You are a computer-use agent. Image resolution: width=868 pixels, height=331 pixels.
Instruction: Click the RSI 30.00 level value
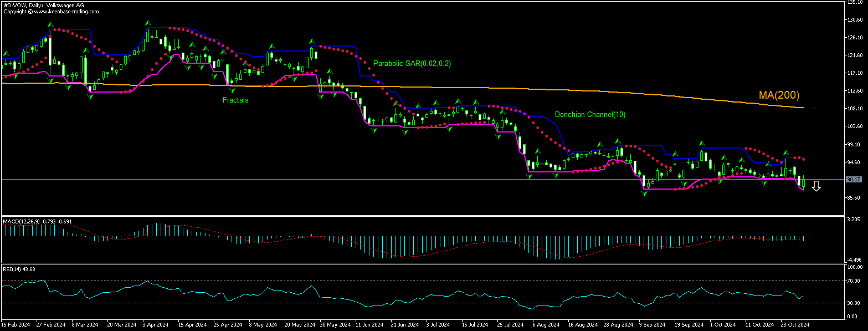[x=854, y=303]
